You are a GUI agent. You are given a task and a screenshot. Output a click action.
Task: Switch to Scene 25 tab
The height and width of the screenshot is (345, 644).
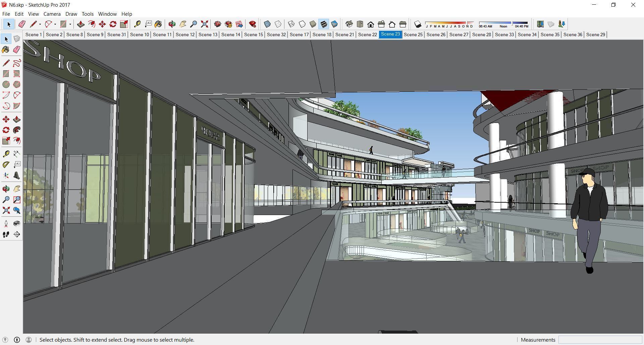[x=413, y=34]
